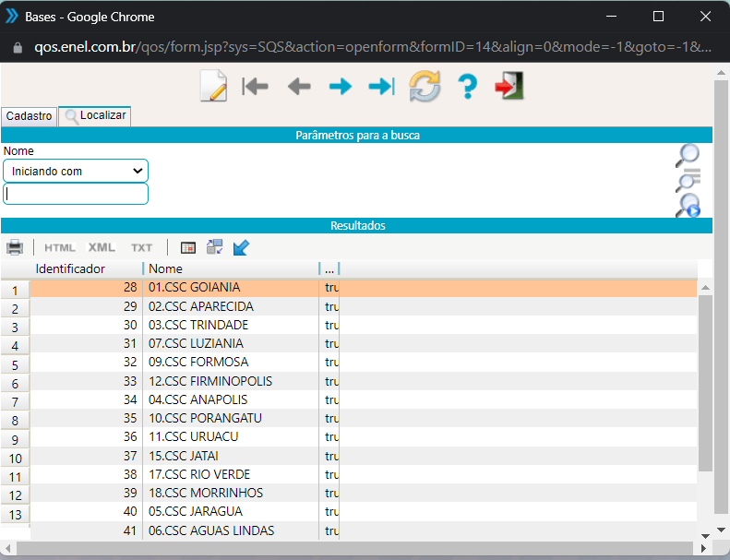
Task: Click the Nome column header
Action: pyautogui.click(x=166, y=268)
